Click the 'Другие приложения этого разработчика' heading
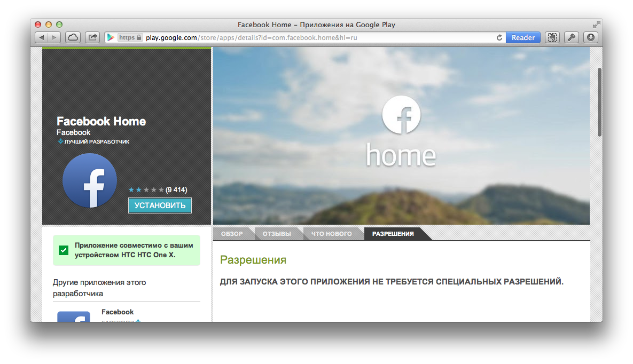 coord(99,288)
